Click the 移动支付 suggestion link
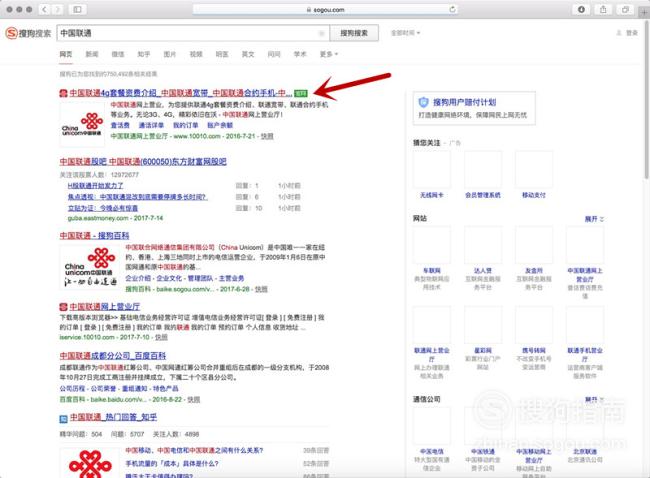This screenshot has height=478, width=650. point(534,195)
